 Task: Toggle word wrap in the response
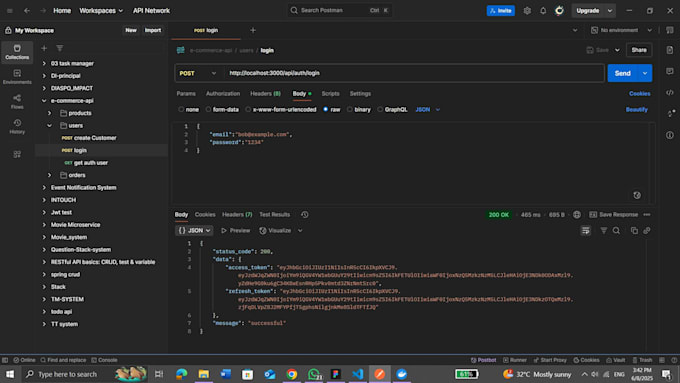[x=585, y=231]
